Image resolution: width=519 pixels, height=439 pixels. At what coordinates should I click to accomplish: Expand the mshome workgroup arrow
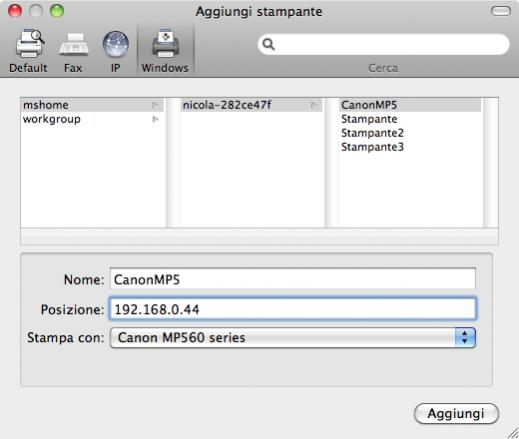(155, 105)
